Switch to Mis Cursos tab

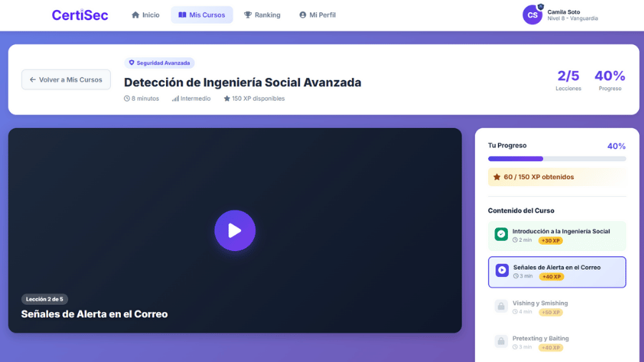202,15
